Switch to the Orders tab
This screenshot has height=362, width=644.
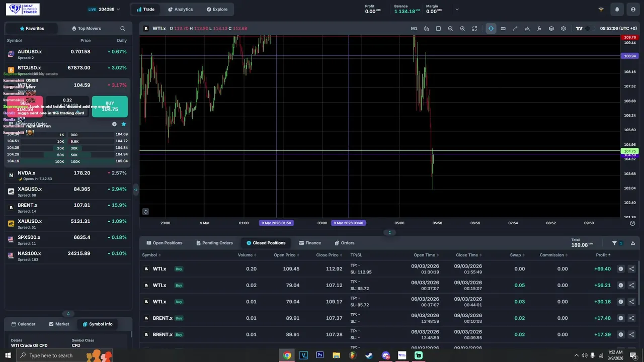click(345, 243)
